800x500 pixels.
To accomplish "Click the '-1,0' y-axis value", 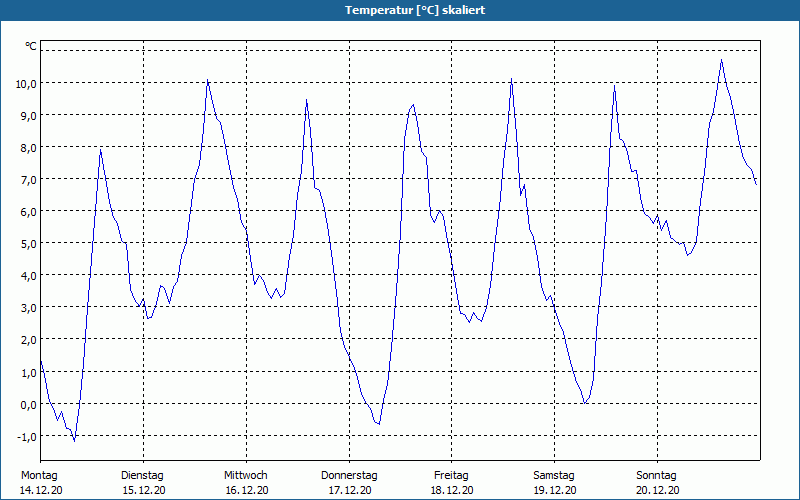I will pyautogui.click(x=27, y=437).
